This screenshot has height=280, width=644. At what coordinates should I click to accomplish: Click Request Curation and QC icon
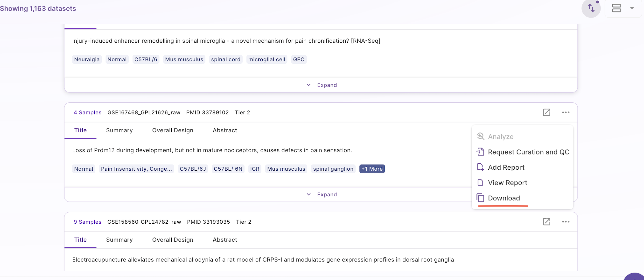[x=480, y=152]
